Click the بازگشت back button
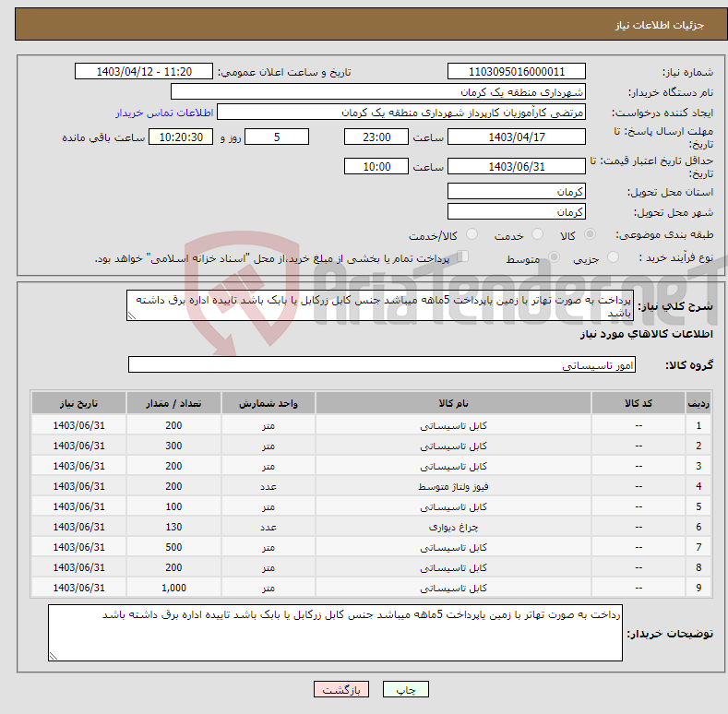The image size is (728, 714). [x=341, y=689]
